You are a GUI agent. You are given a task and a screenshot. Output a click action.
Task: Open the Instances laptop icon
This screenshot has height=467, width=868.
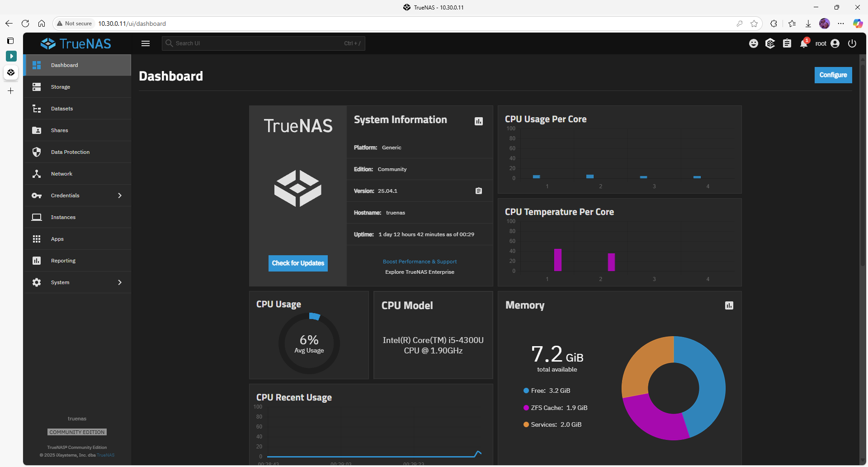[x=37, y=217]
